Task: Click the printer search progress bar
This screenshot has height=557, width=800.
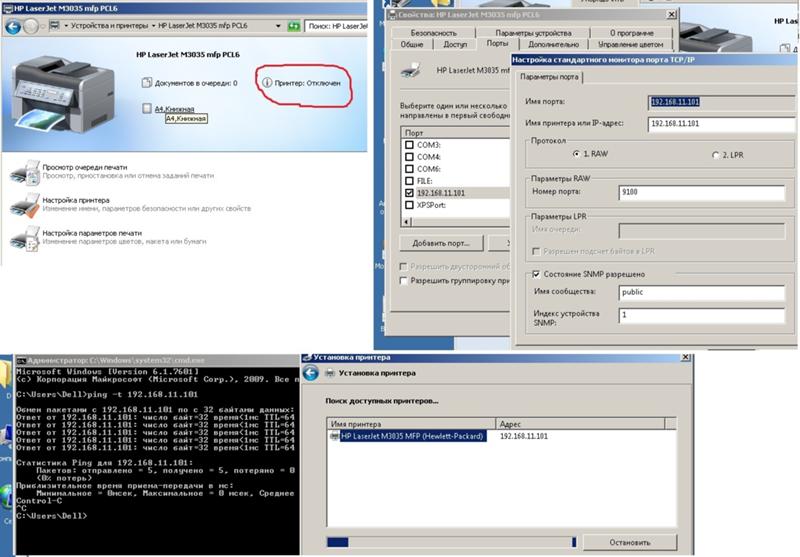Action: (x=452, y=542)
